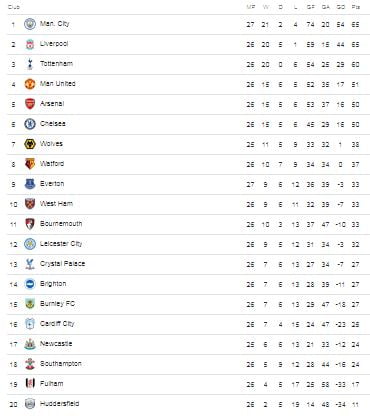Open the Huddersfield team link
This screenshot has height=418, width=370.
coord(60,404)
